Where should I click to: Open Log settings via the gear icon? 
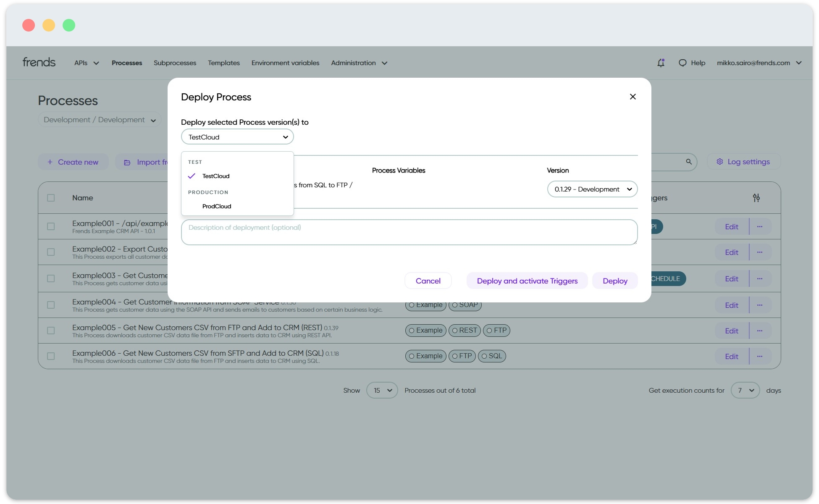tap(719, 162)
